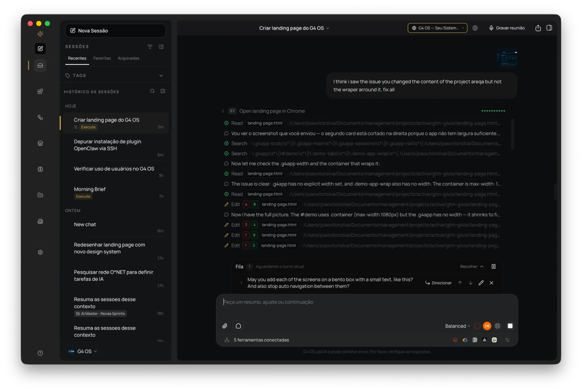Screen dimensions: 582x392
Task: Switch to the Favoritas tab
Action: [x=102, y=58]
